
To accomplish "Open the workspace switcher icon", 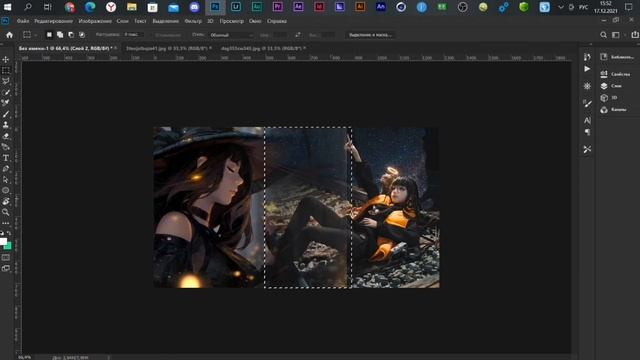I will (x=616, y=35).
